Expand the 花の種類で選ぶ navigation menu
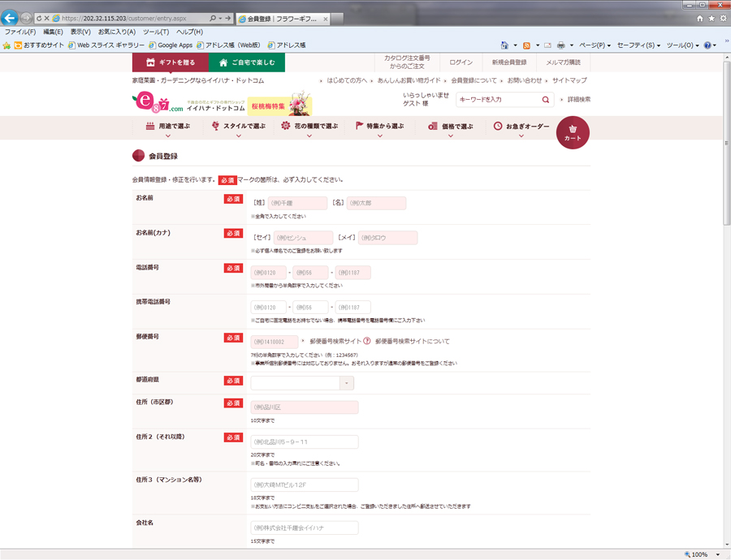The image size is (731, 560). (309, 127)
